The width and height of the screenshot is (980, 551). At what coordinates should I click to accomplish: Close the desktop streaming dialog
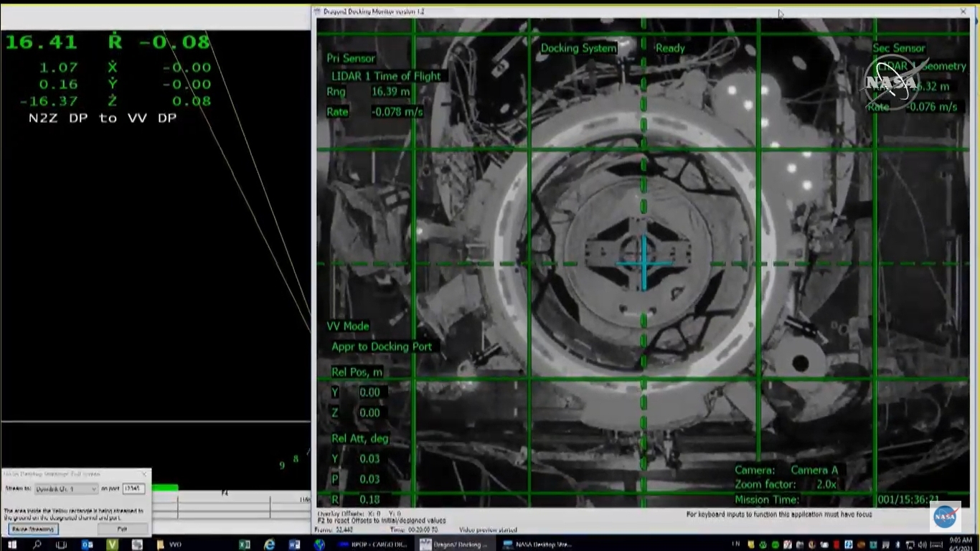coord(145,474)
